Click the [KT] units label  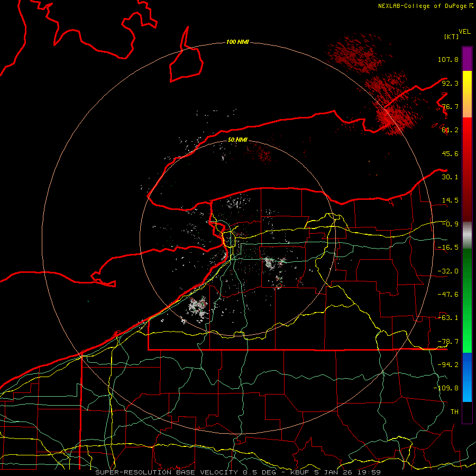(x=451, y=36)
